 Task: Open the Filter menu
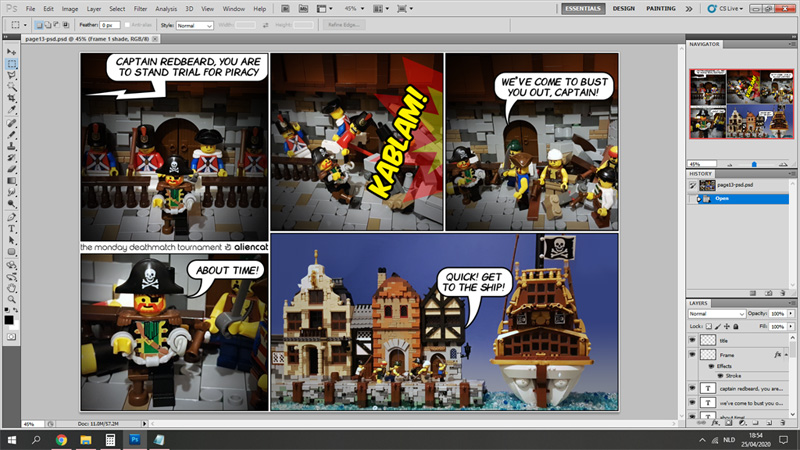(x=140, y=9)
